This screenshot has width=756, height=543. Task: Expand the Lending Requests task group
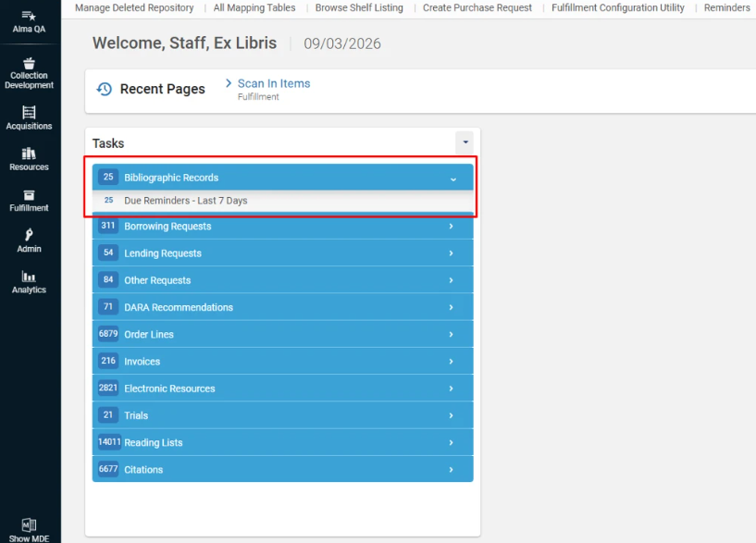(451, 253)
